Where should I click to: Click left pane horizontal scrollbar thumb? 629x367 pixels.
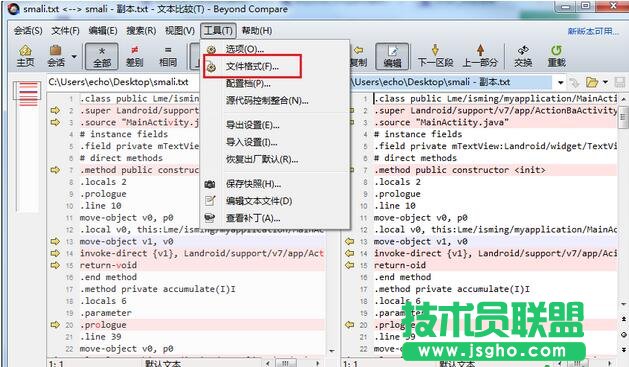[x=285, y=363]
